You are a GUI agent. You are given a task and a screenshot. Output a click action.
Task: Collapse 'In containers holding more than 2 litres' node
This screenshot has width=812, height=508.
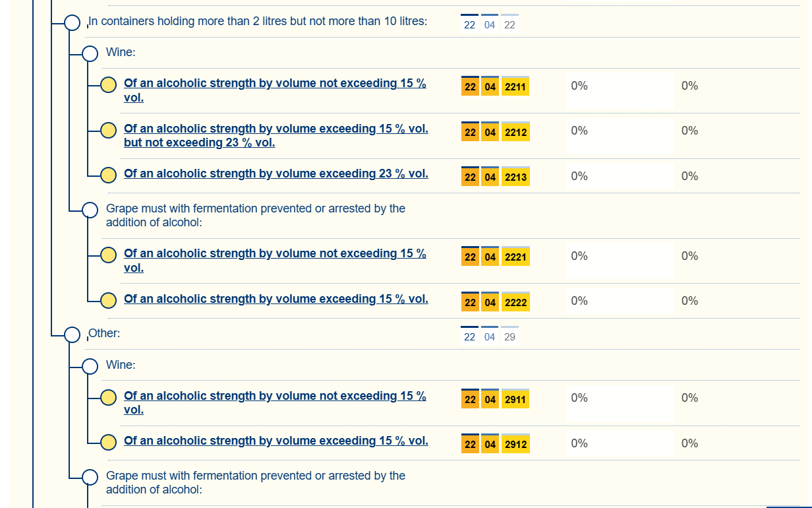pos(72,23)
